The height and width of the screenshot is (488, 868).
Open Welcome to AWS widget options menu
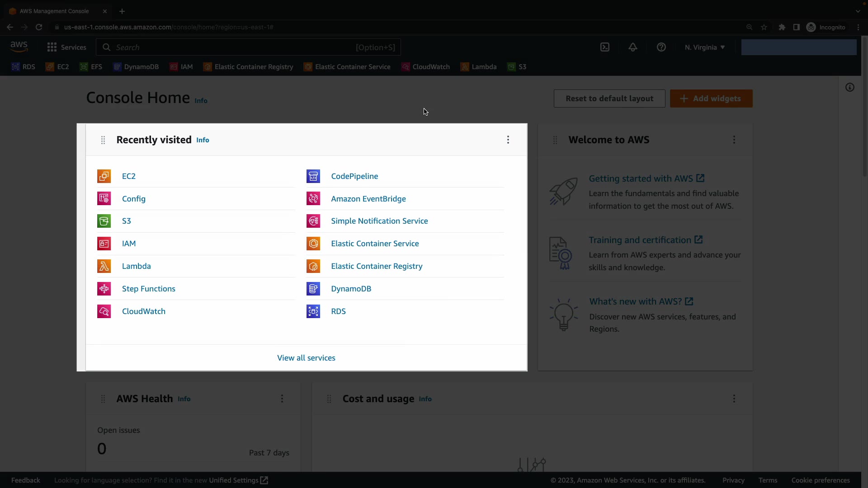[x=734, y=140]
